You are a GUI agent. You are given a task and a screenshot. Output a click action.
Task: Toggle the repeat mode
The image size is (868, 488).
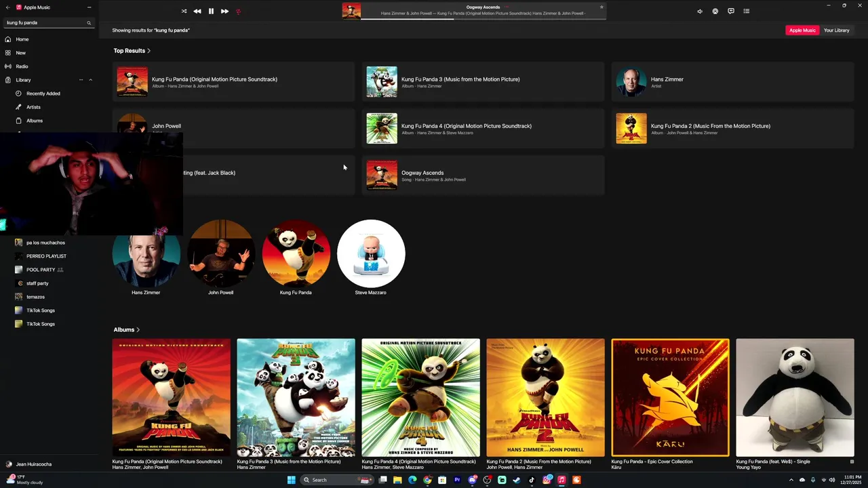coord(238,11)
